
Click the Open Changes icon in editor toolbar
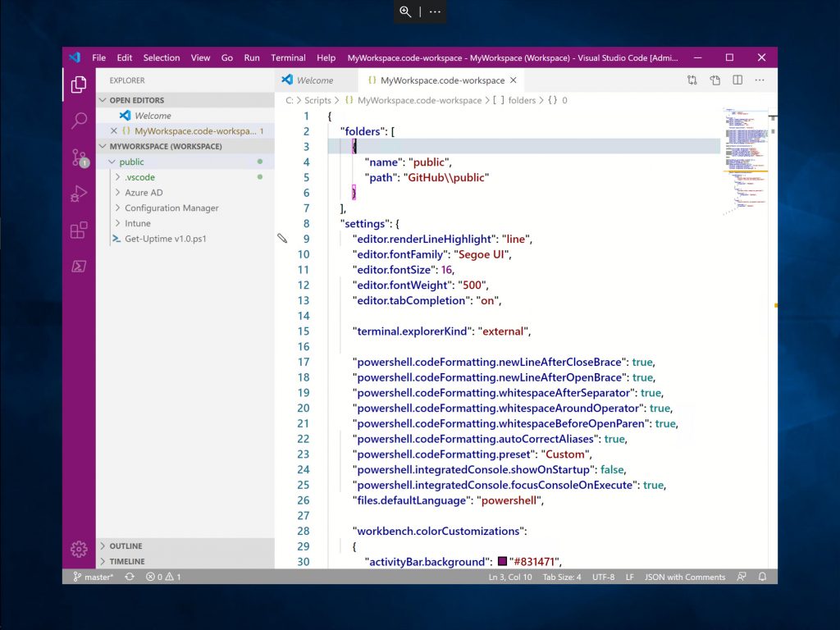[x=692, y=80]
